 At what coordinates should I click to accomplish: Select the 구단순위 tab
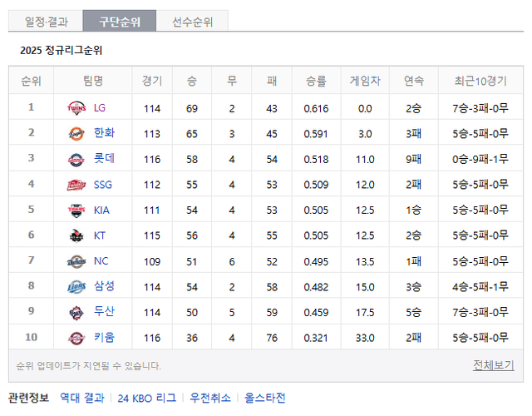(119, 22)
